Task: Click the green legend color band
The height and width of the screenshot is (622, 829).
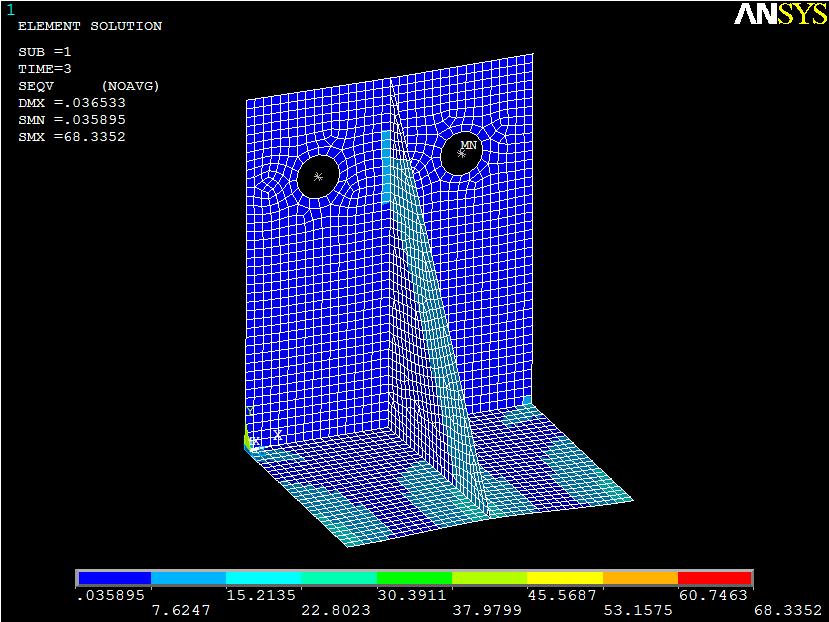Action: 414,578
